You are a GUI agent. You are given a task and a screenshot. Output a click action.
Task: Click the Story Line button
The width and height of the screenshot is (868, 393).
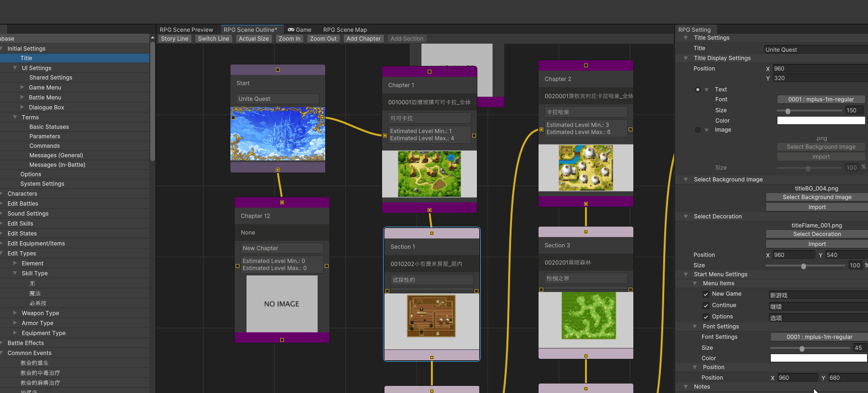(x=174, y=39)
